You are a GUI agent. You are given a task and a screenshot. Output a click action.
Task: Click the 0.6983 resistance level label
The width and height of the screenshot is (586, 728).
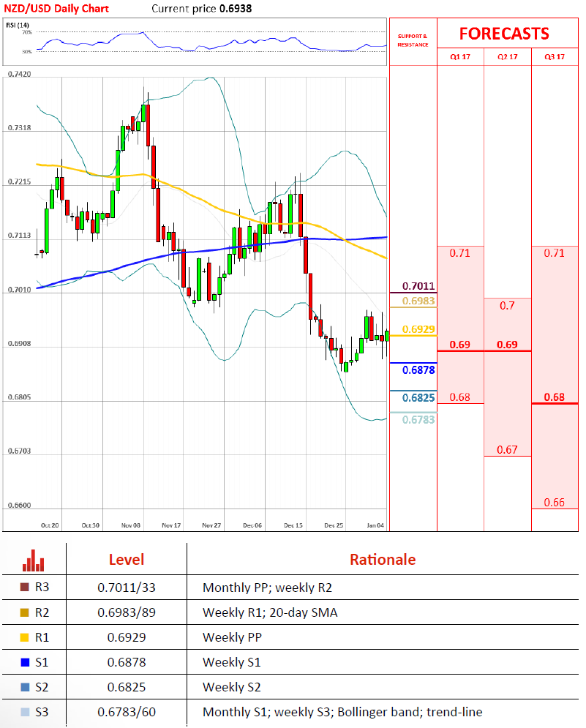click(x=418, y=301)
